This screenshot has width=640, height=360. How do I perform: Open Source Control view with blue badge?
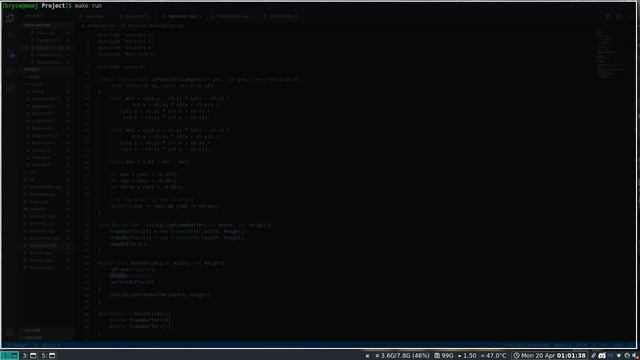click(x=11, y=53)
